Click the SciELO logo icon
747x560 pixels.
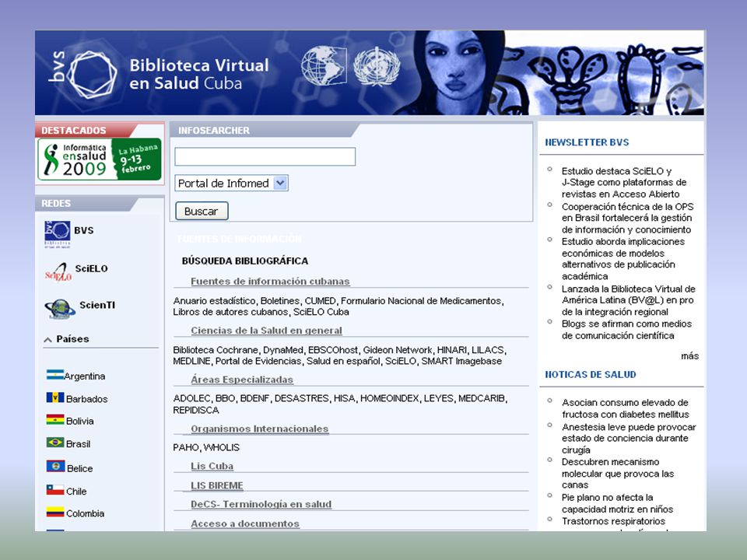tap(58, 272)
